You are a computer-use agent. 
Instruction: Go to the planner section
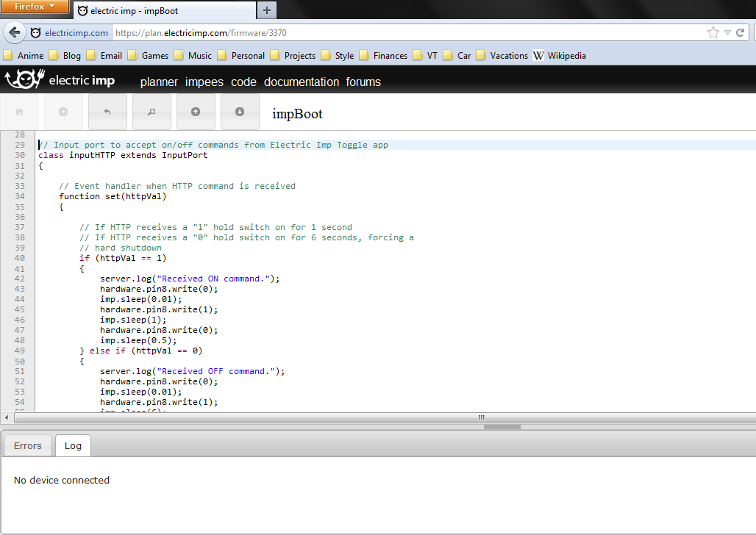click(159, 82)
